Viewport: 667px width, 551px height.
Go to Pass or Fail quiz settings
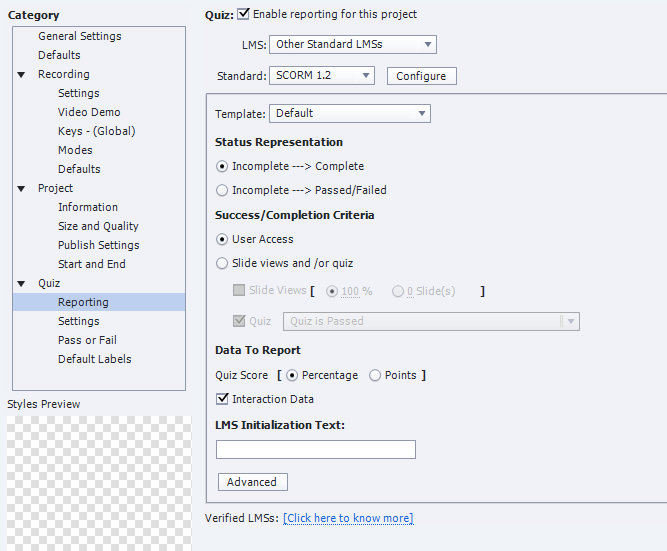[x=87, y=340]
